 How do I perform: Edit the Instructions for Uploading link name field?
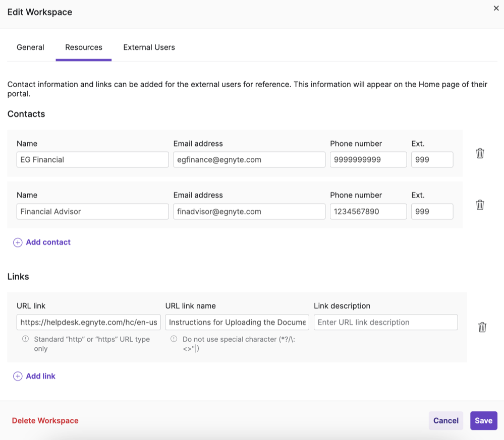point(237,322)
